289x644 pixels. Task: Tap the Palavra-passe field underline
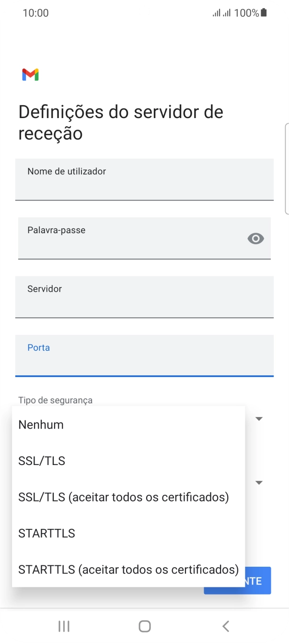[x=144, y=259]
